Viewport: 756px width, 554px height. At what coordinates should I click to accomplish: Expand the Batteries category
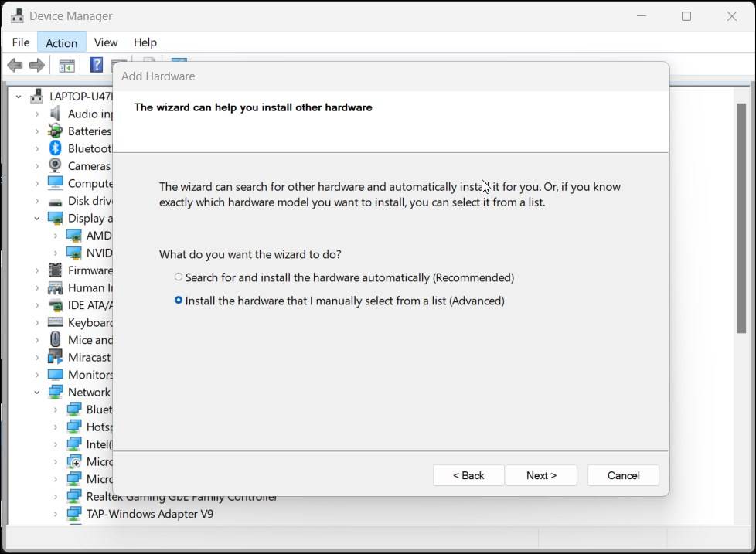point(37,131)
